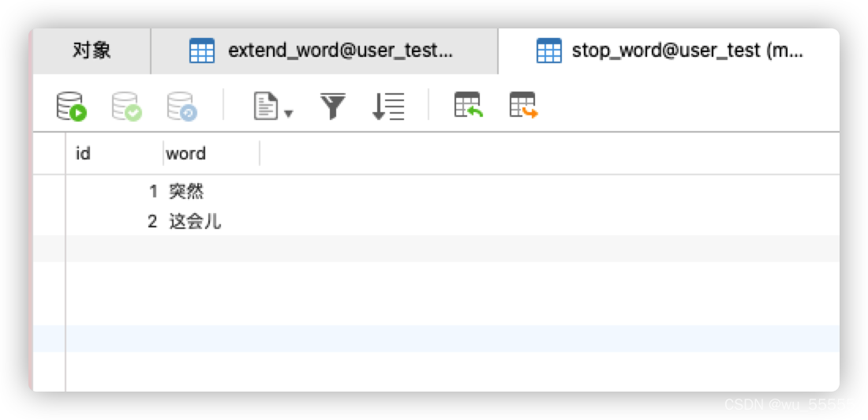Image resolution: width=868 pixels, height=420 pixels.
Task: Click the table icon on the stop_word tab
Action: (x=548, y=51)
